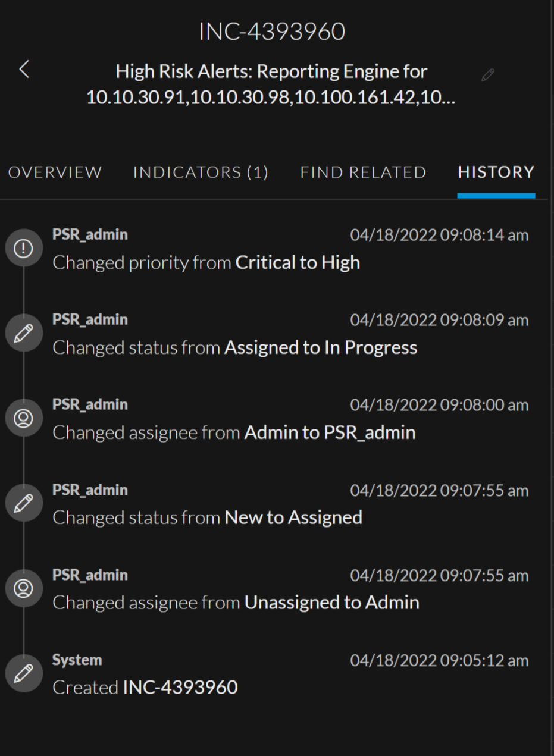Click pencil icon beside Created INC-4393960 entry

tap(23, 674)
